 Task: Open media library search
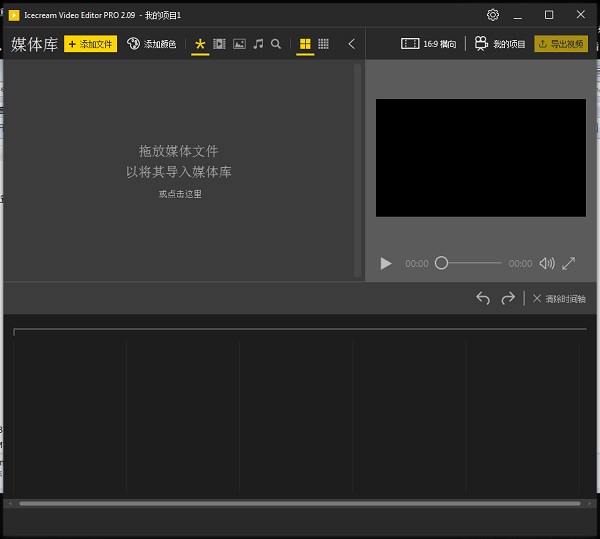(x=276, y=44)
